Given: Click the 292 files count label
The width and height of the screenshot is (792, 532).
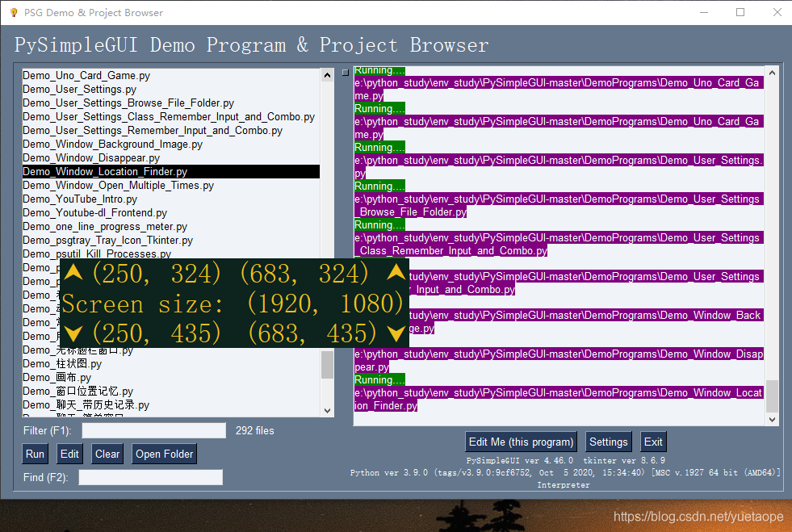Looking at the screenshot, I should (254, 430).
